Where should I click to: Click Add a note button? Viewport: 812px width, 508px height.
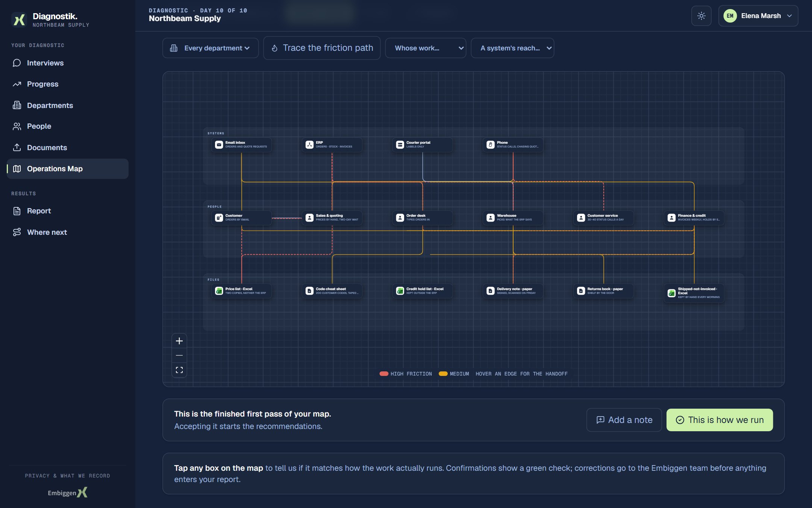624,420
